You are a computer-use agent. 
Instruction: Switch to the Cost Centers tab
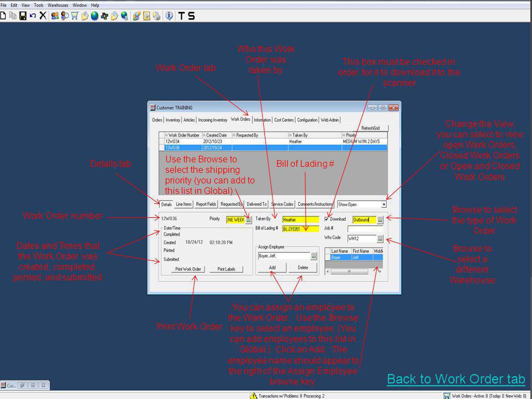tap(284, 120)
